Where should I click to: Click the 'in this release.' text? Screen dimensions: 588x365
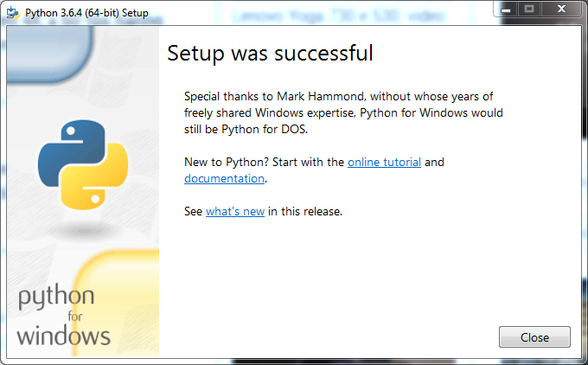click(x=305, y=211)
